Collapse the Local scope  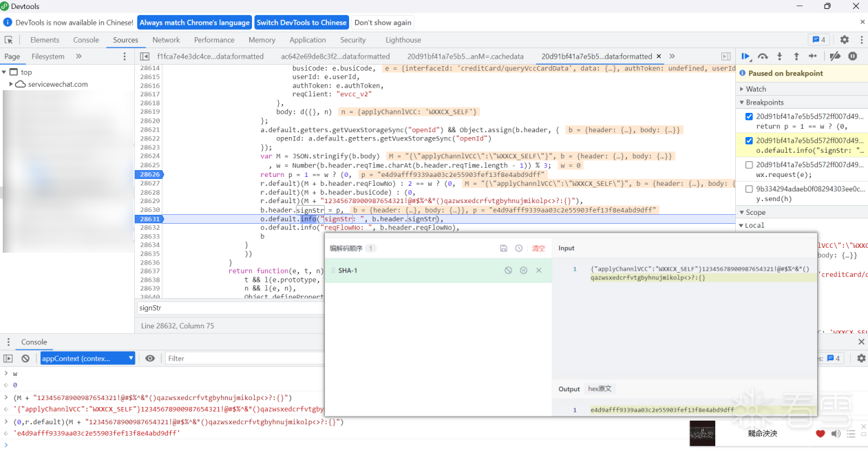tap(741, 225)
